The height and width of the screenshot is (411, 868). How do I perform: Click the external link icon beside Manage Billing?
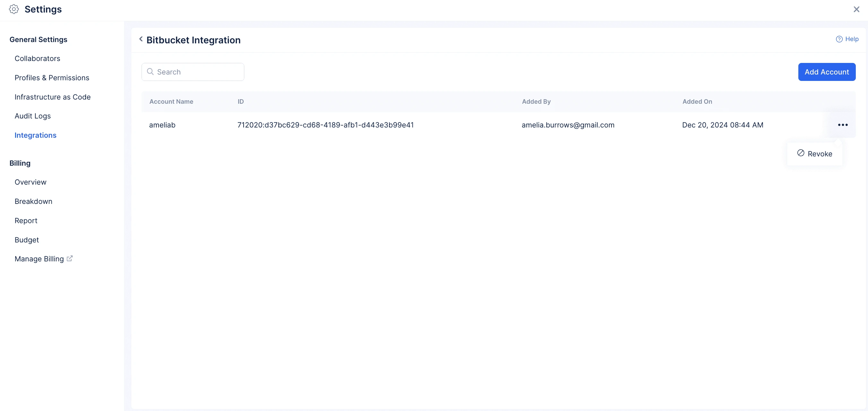tap(69, 258)
